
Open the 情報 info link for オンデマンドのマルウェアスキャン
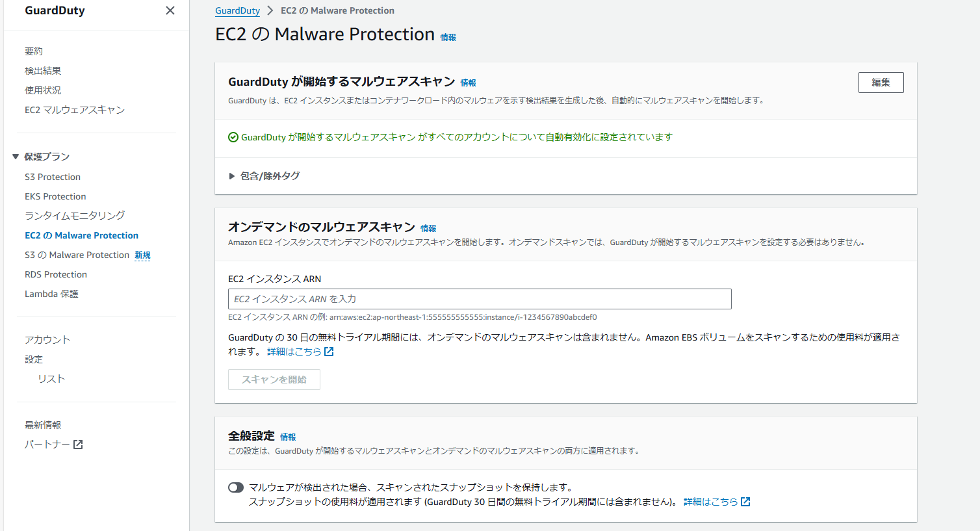pyautogui.click(x=428, y=228)
